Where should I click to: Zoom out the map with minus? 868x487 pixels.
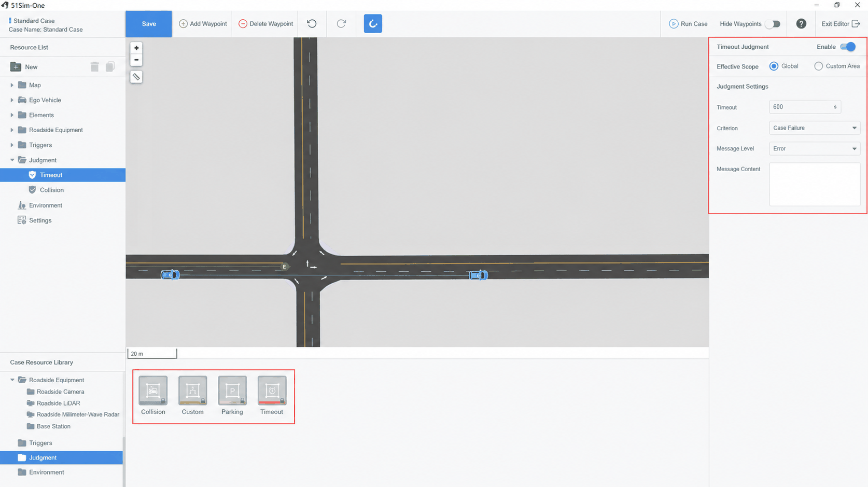click(x=136, y=60)
